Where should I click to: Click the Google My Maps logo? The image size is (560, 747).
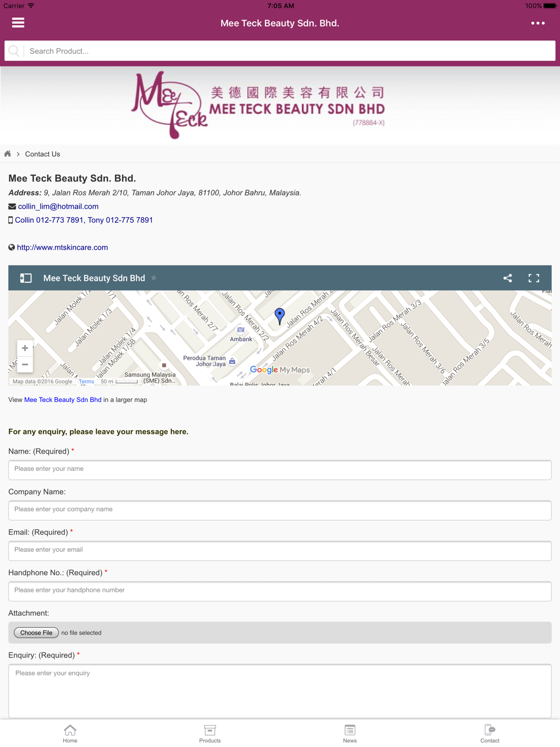[280, 370]
